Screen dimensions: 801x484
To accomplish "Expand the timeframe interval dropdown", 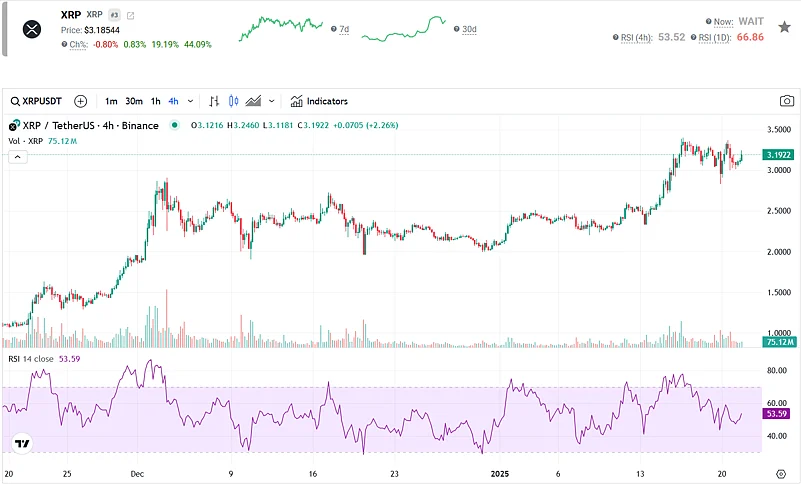I will click(x=191, y=101).
